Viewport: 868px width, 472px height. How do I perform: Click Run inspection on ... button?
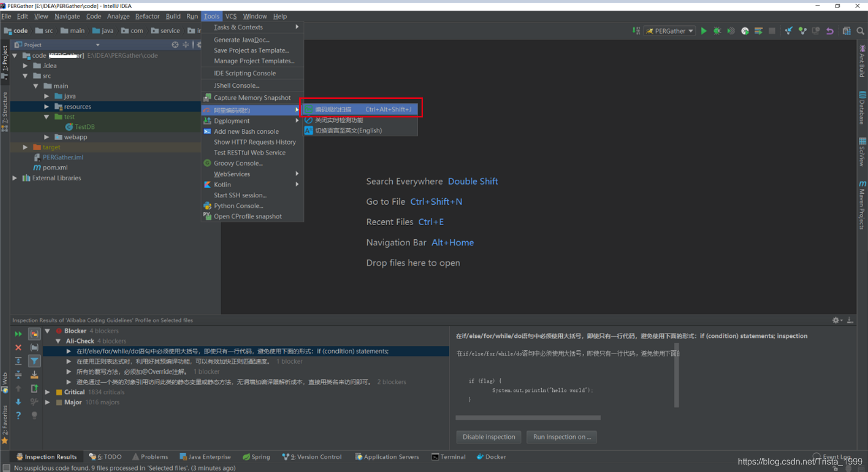tap(562, 437)
